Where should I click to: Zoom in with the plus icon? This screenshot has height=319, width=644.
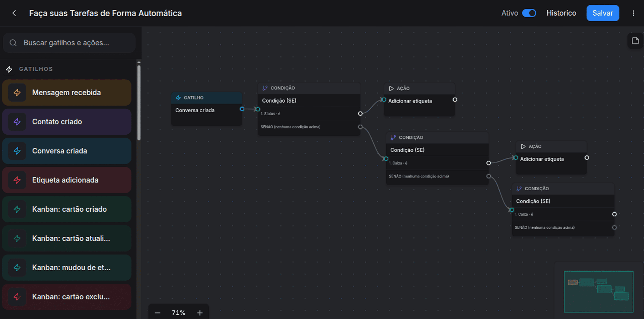200,312
